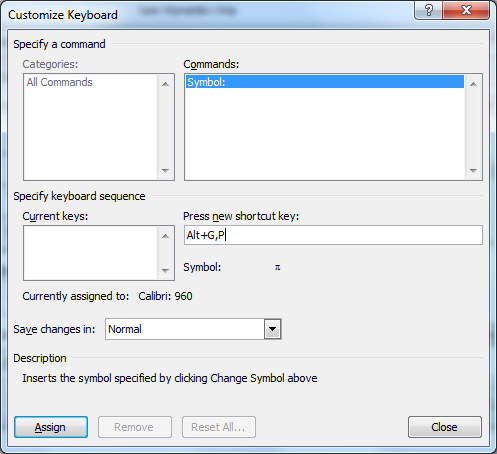This screenshot has height=454, width=497.
Task: Click the Calibri: 960 assignment text
Action: 165,296
